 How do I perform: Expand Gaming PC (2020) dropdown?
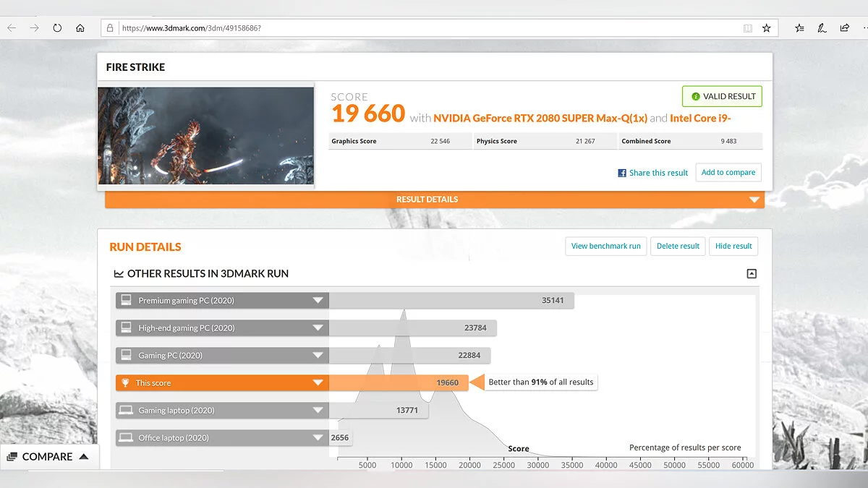pyautogui.click(x=317, y=356)
